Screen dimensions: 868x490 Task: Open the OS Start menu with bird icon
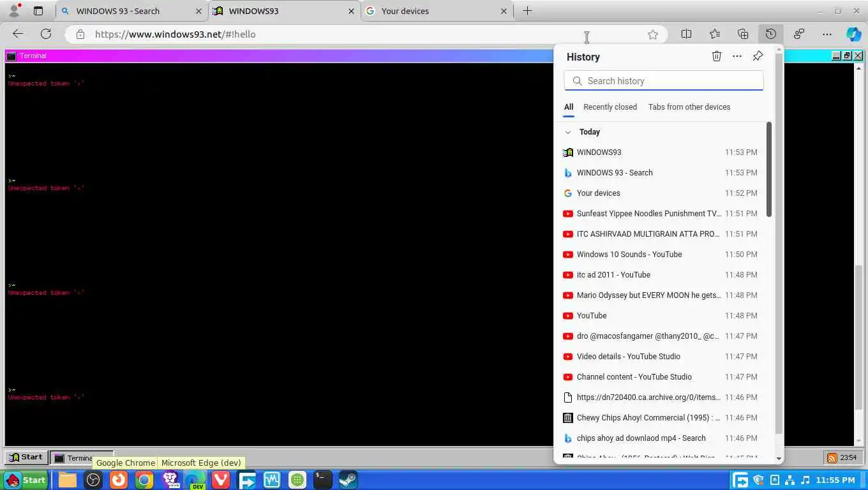coord(26,480)
